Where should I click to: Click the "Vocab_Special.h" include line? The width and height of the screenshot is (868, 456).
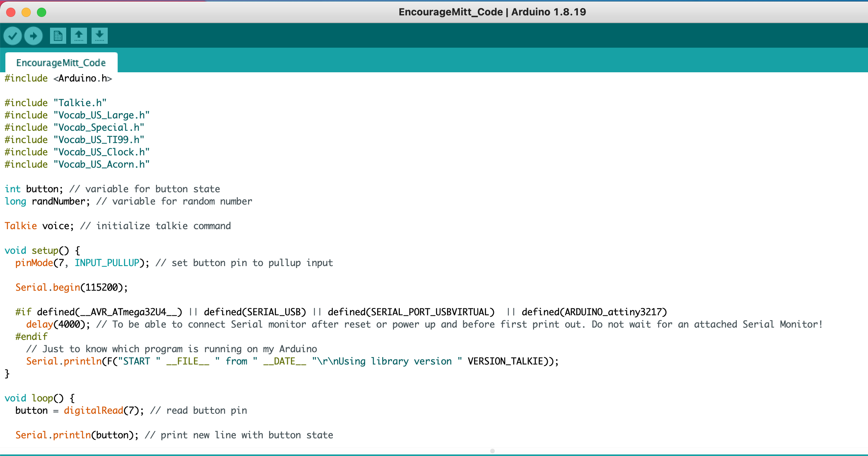pyautogui.click(x=75, y=128)
